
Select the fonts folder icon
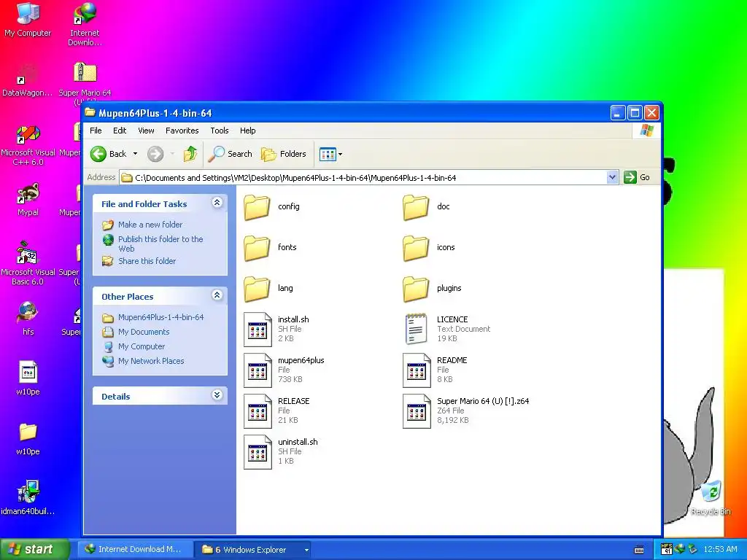[258, 248]
